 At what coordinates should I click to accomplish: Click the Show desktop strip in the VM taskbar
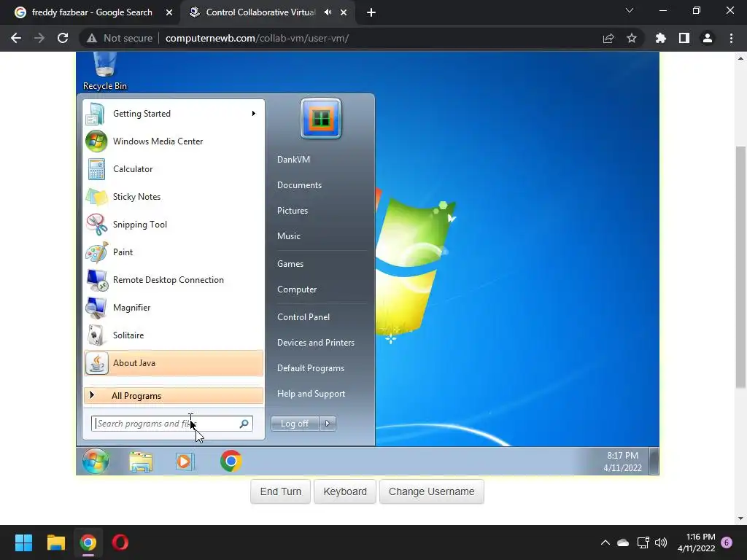(654, 461)
